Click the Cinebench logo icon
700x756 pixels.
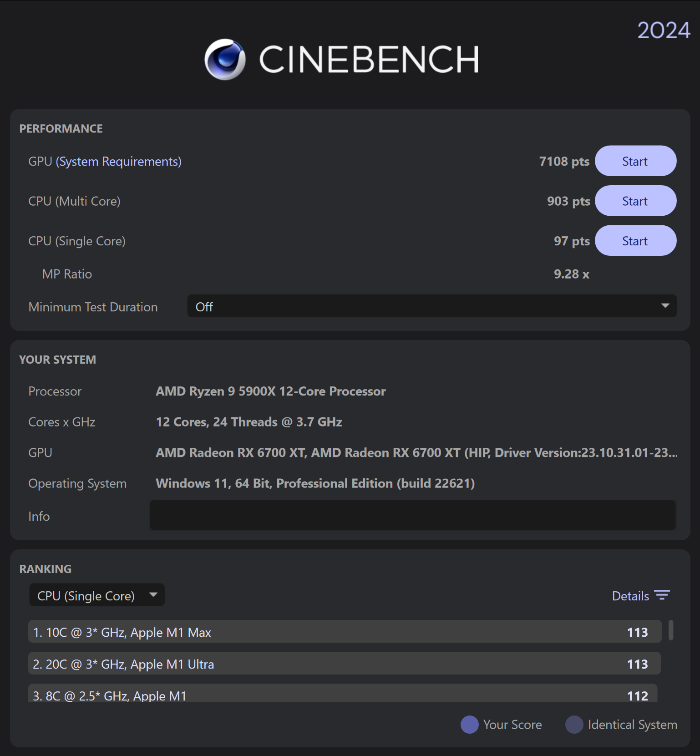coord(225,59)
